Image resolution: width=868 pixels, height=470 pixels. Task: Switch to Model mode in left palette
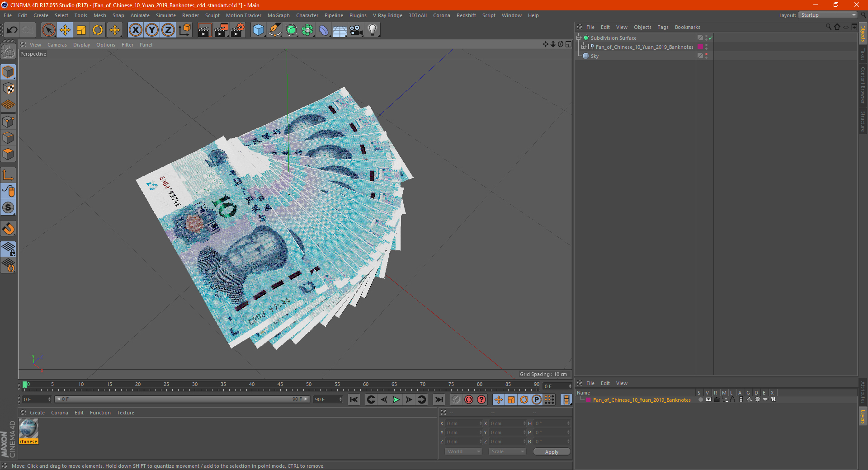[x=9, y=72]
